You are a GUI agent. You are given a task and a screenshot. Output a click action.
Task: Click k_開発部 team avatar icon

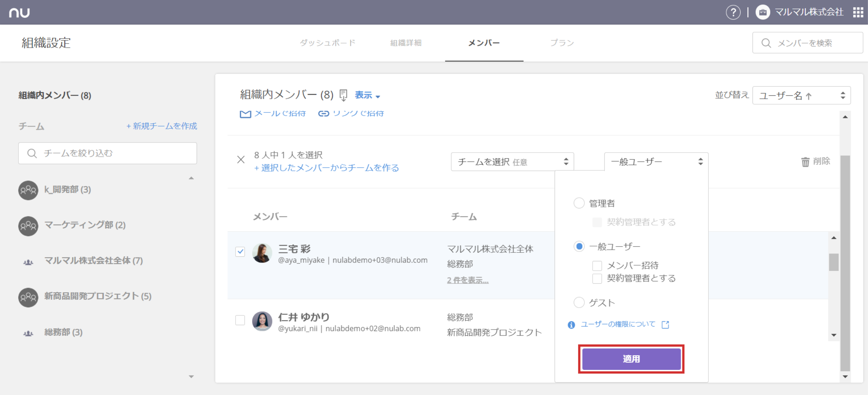pyautogui.click(x=28, y=190)
